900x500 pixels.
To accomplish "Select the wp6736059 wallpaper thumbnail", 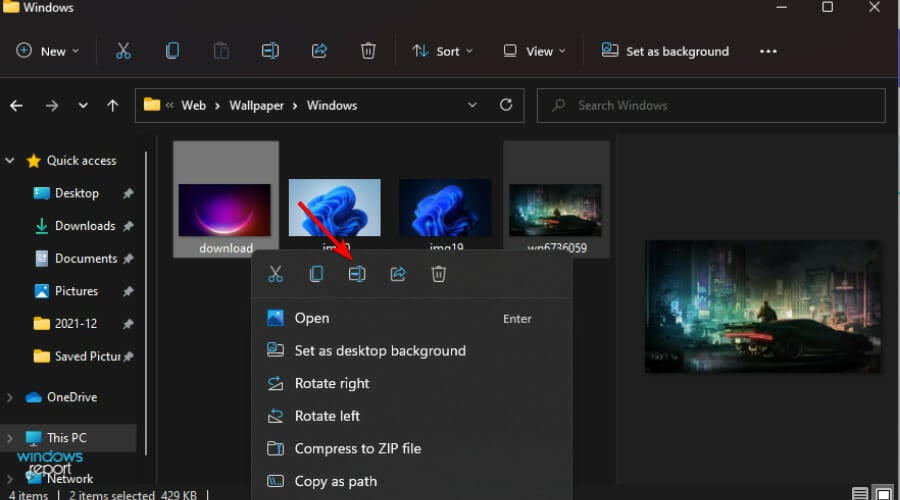I will click(556, 212).
